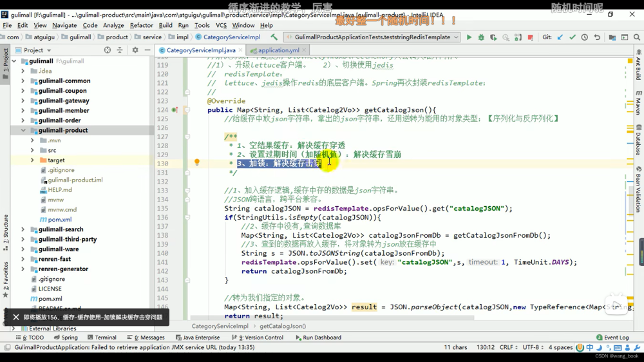Stop the running process red square
The height and width of the screenshot is (362, 644).
530,37
